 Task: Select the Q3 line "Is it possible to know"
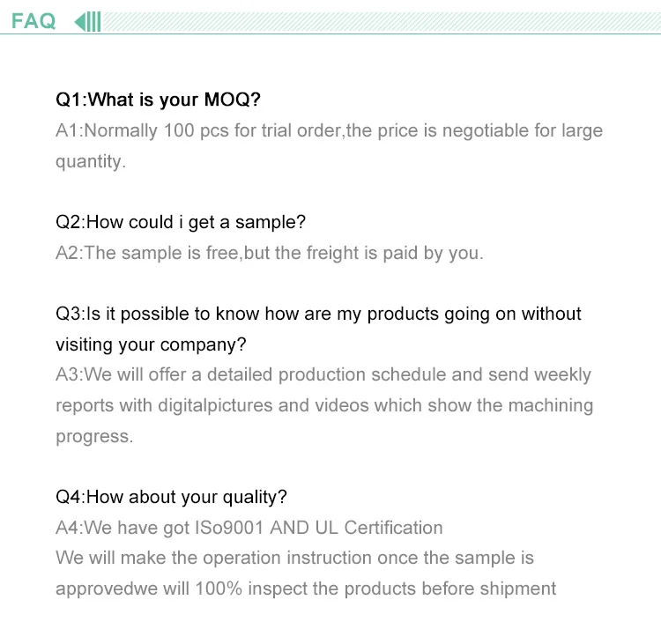[333, 314]
